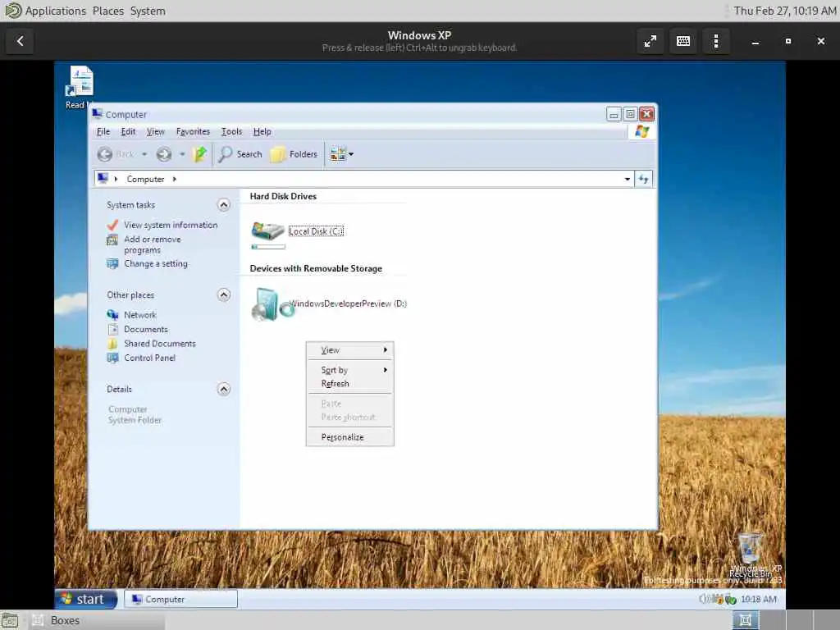This screenshot has width=840, height=630.
Task: Click the Change a setting icon
Action: coord(112,263)
